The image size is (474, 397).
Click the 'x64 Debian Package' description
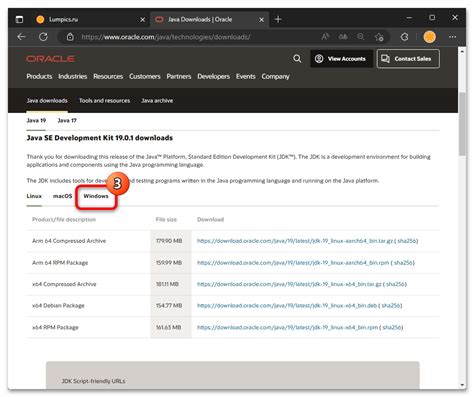pos(58,306)
